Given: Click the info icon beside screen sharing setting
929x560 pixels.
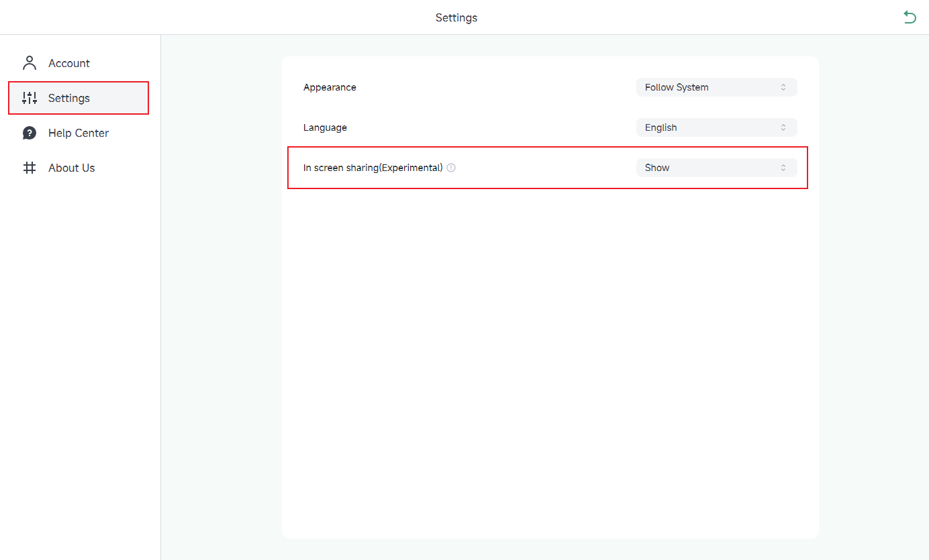Looking at the screenshot, I should [x=450, y=167].
